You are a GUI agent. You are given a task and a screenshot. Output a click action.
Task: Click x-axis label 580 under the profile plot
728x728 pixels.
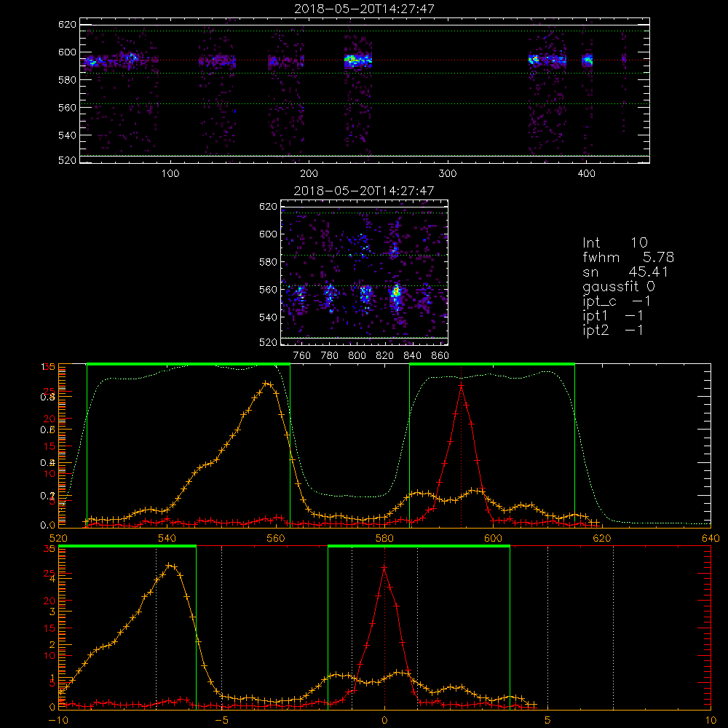[384, 538]
